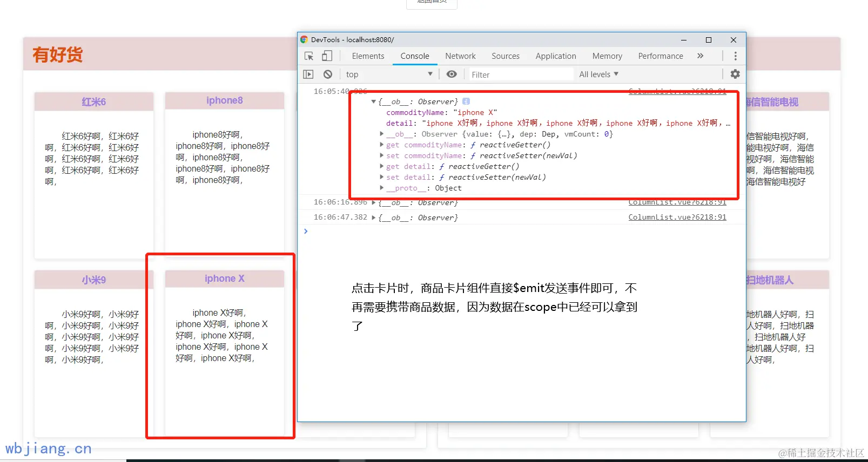Expand the __proto__: Object row
868x462 pixels.
pos(382,188)
